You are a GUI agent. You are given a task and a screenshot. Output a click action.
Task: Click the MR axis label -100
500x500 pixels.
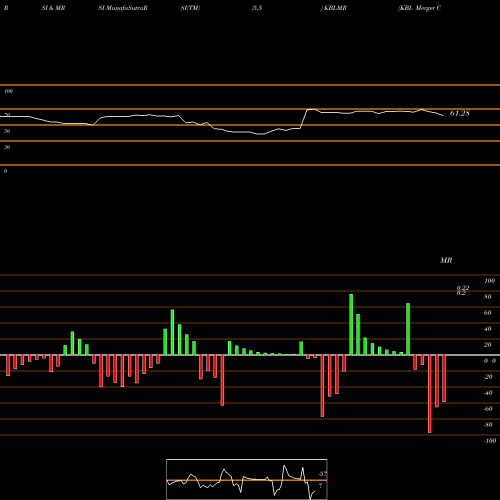tap(490, 441)
